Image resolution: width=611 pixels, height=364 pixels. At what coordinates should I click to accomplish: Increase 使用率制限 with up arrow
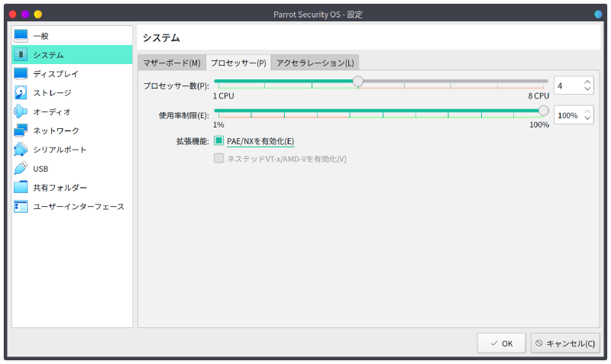point(587,111)
